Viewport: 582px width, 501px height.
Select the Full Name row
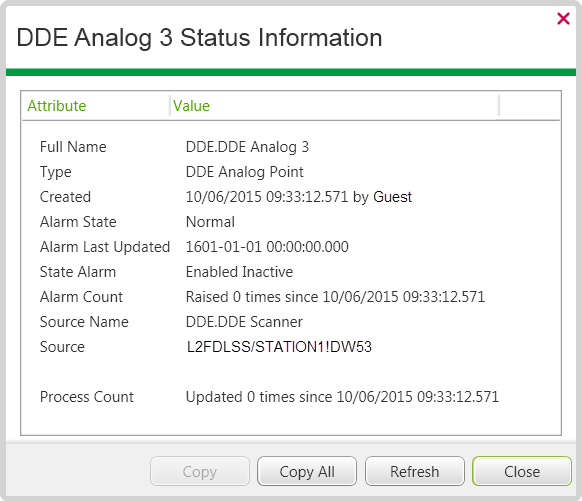[x=291, y=147]
